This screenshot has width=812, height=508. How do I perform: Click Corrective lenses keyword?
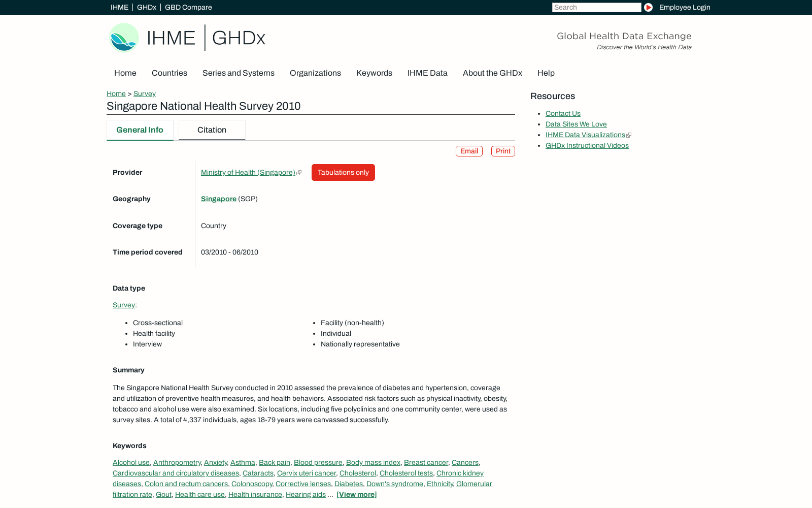(303, 484)
